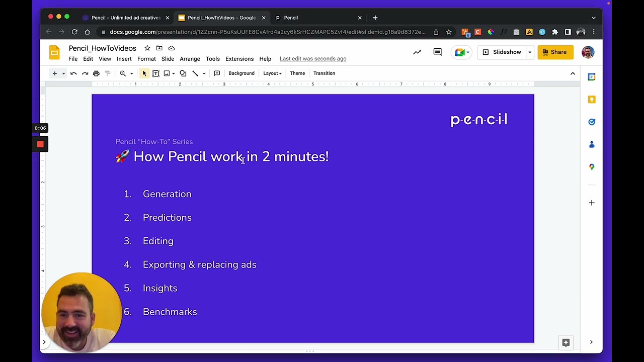The width and height of the screenshot is (644, 362).
Task: Select the text box insertion tool
Action: pos(155,73)
